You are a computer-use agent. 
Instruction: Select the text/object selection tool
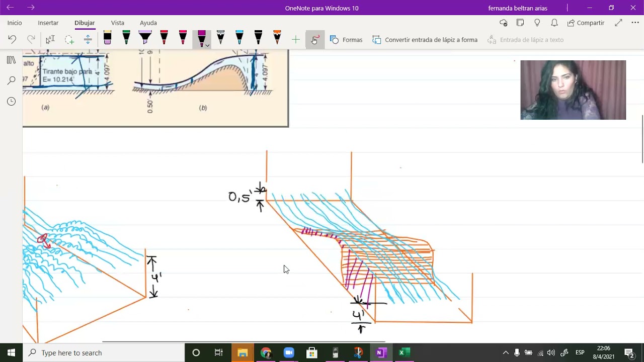(x=50, y=40)
